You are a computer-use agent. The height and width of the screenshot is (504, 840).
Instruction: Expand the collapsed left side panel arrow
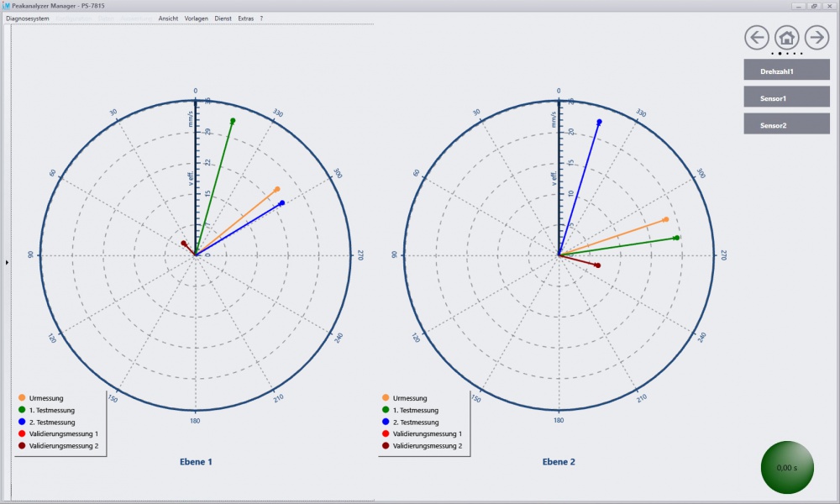(7, 263)
